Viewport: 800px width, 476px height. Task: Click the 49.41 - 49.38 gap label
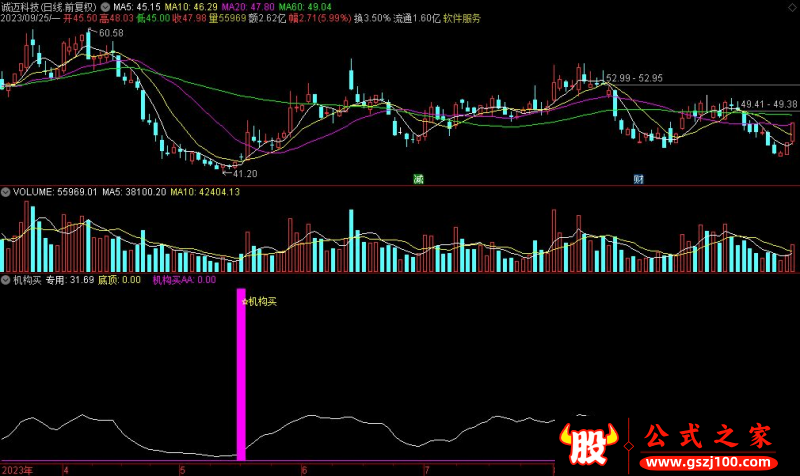pyautogui.click(x=769, y=104)
